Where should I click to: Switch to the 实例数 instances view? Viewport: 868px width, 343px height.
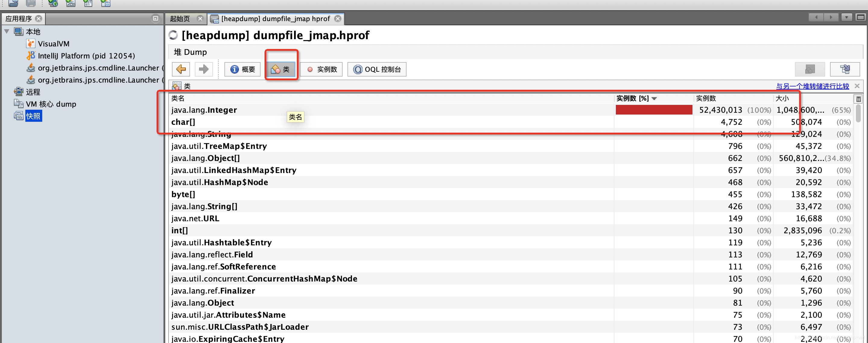pyautogui.click(x=321, y=69)
